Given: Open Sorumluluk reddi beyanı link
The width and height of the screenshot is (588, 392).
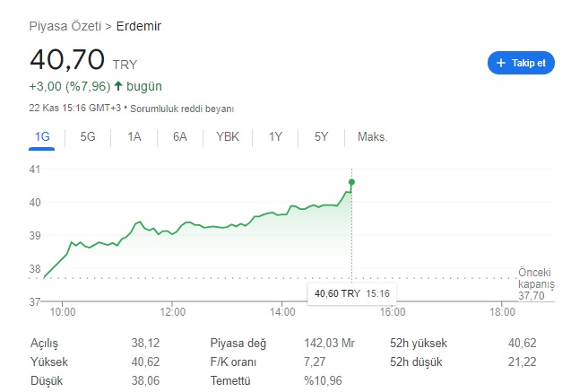Looking at the screenshot, I should (182, 109).
